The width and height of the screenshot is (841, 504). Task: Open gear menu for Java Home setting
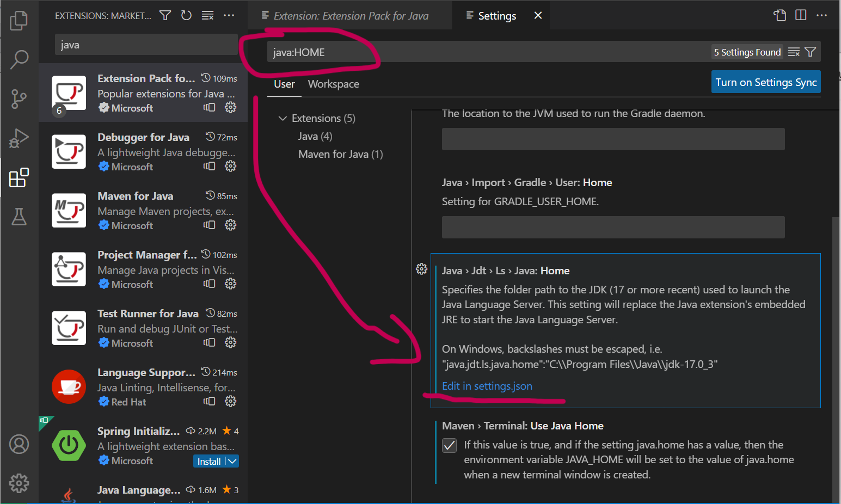421,269
